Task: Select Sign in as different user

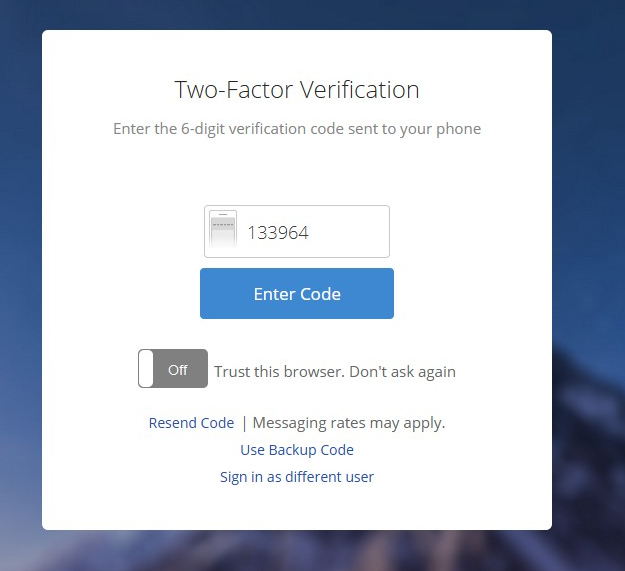Action: point(297,477)
